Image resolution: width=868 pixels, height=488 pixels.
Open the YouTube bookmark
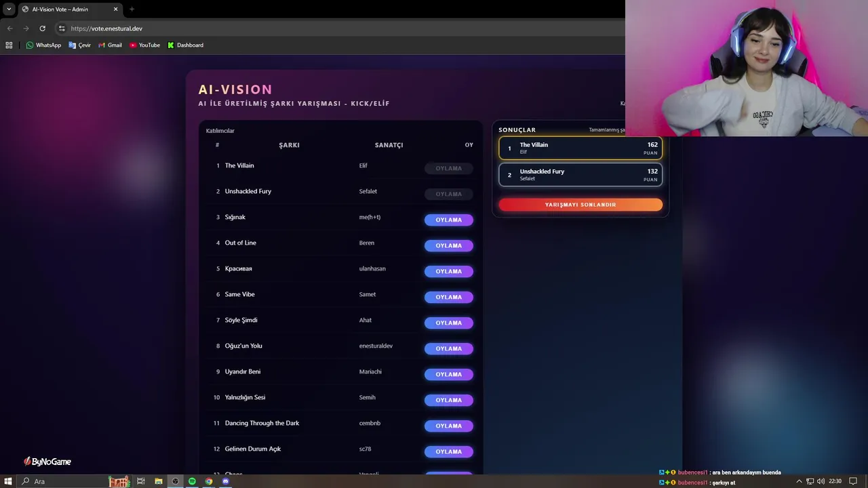[x=144, y=45]
